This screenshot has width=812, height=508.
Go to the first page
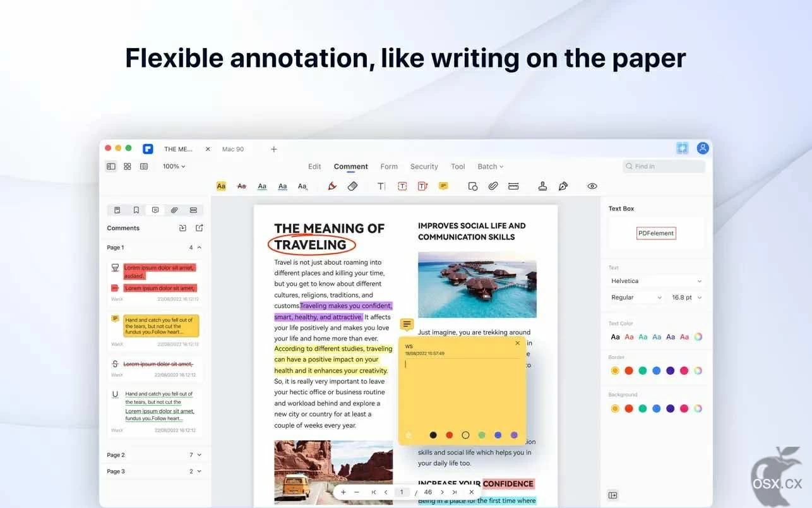(x=374, y=492)
